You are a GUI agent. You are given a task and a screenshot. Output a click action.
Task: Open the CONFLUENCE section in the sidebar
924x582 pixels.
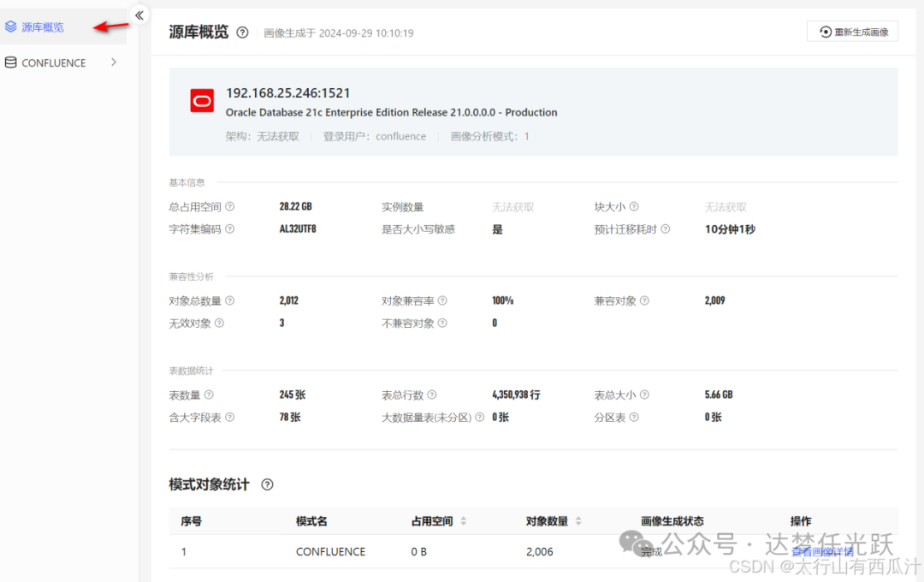click(x=54, y=62)
